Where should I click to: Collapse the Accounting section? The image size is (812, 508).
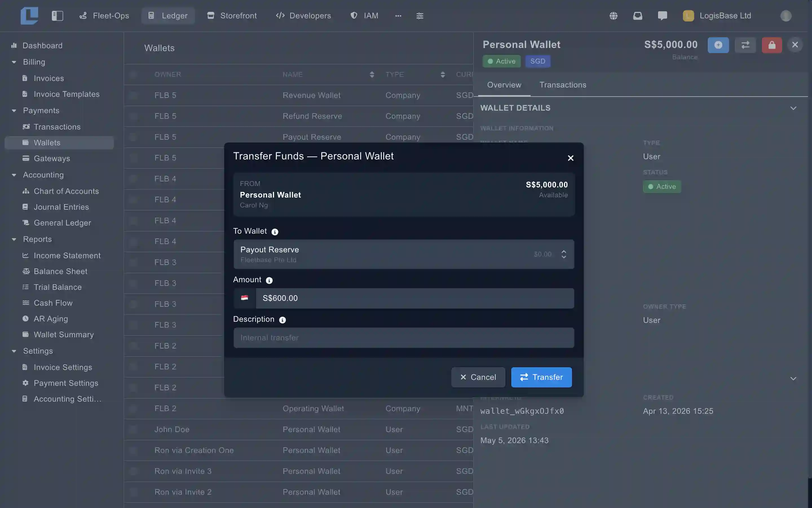(14, 175)
